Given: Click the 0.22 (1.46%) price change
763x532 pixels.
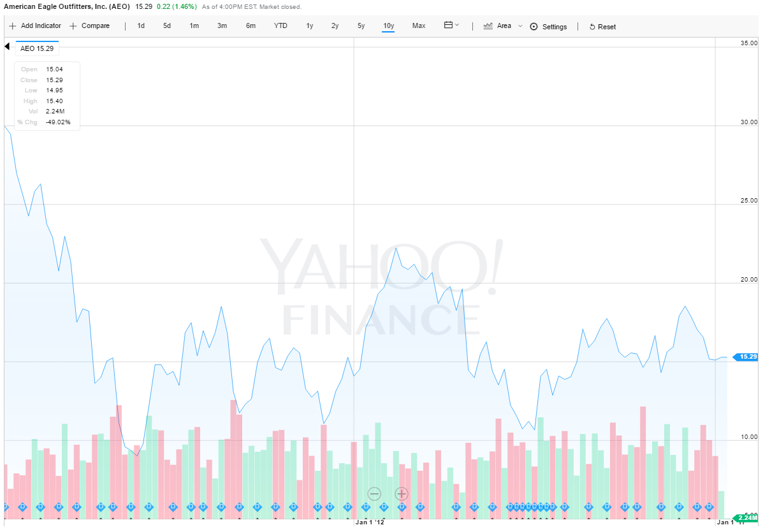Looking at the screenshot, I should [x=177, y=6].
